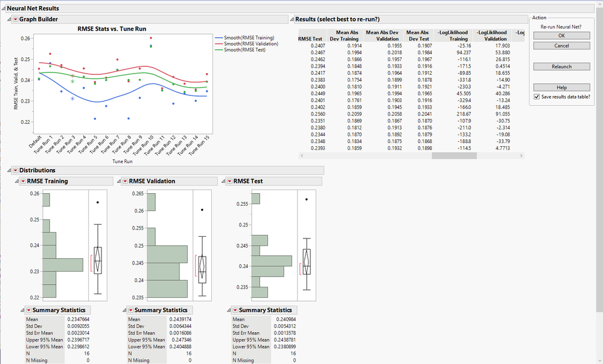Open Summary Statistics menu under RMSE Training
Screen dimensions: 603x364
coord(28,310)
